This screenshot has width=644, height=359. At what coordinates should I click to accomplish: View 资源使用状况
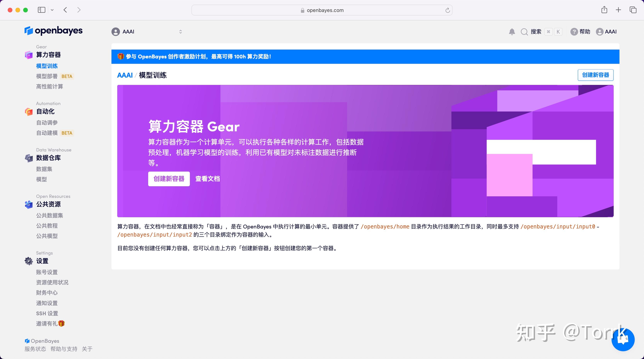coord(52,282)
